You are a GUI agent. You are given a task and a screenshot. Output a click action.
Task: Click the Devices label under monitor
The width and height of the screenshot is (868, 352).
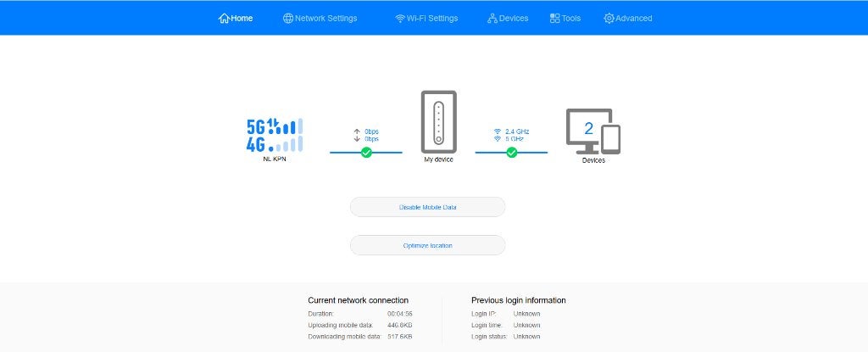[593, 160]
